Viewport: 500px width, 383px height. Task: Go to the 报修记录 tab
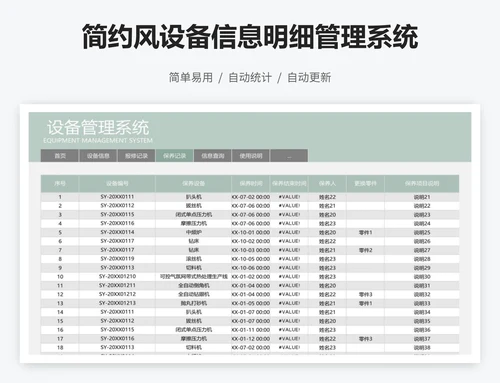[x=136, y=156]
